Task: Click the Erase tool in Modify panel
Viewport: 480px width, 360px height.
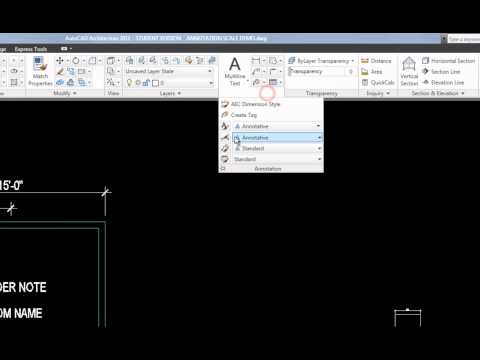Action: 60,71
